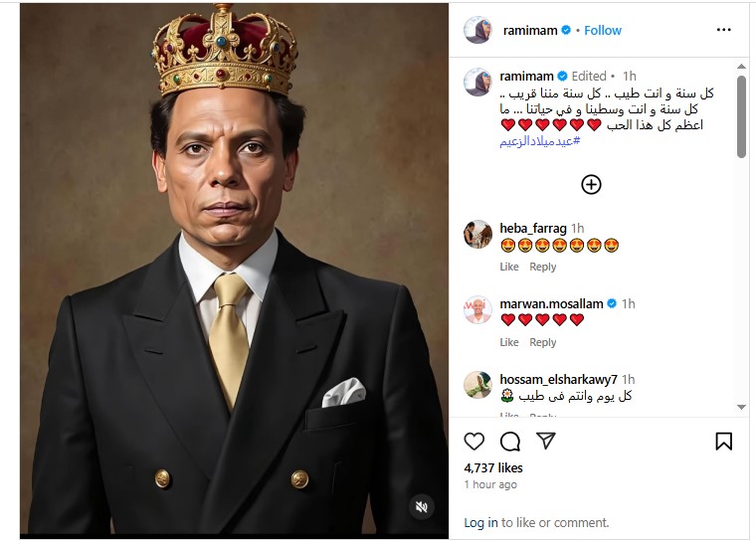Open heba_farrag's profile avatar
The width and height of the screenshot is (756, 547).
[477, 234]
